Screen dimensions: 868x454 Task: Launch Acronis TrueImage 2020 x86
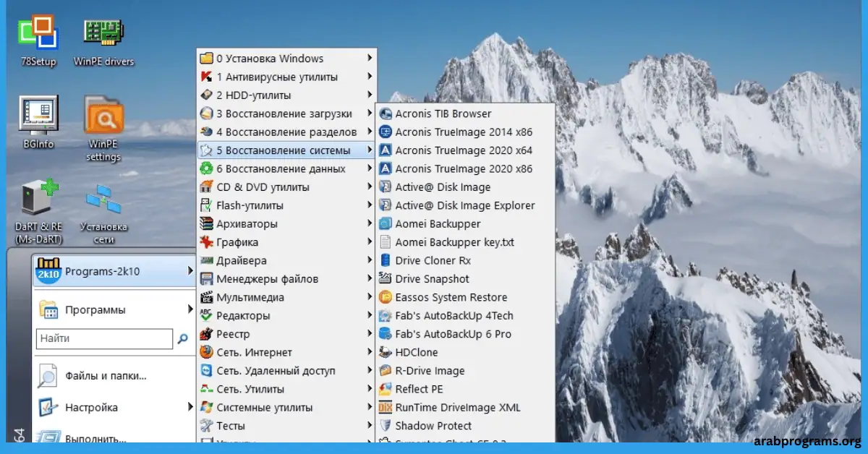point(465,168)
